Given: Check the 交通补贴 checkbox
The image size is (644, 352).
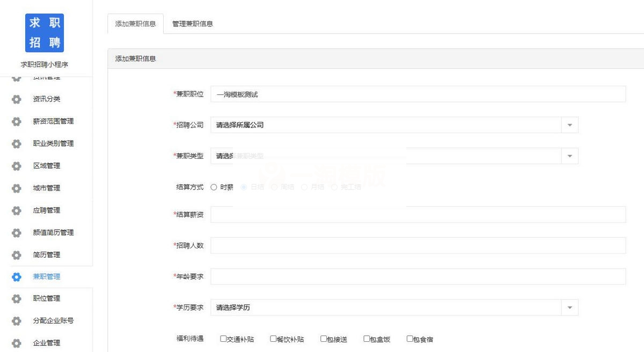Looking at the screenshot, I should [223, 339].
